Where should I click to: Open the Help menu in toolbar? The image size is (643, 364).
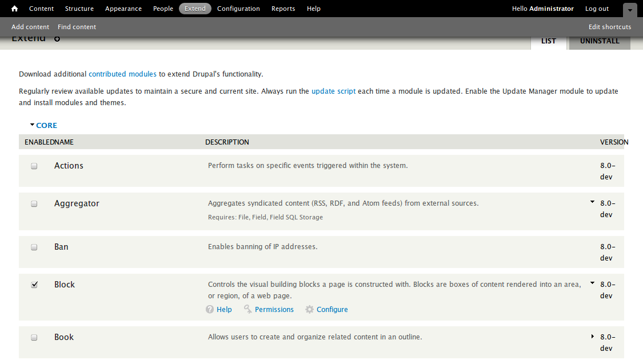click(x=314, y=9)
